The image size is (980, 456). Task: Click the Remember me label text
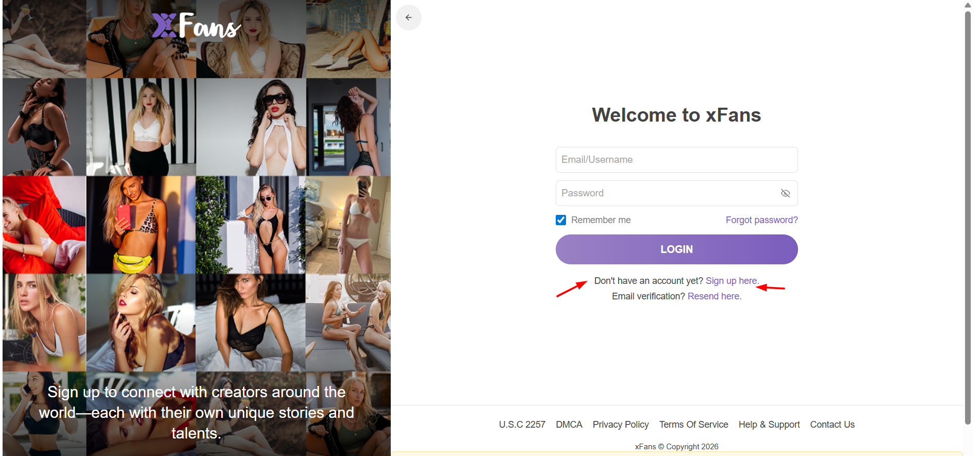point(601,220)
